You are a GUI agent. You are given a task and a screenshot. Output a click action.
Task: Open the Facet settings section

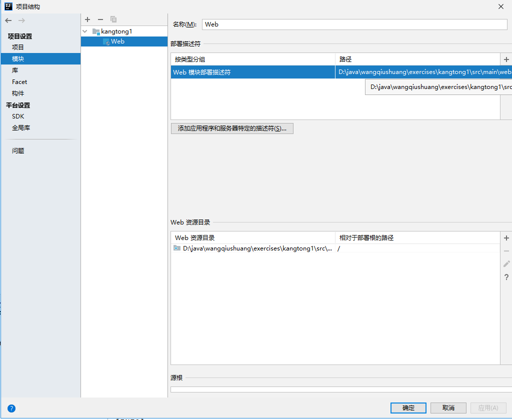[19, 82]
